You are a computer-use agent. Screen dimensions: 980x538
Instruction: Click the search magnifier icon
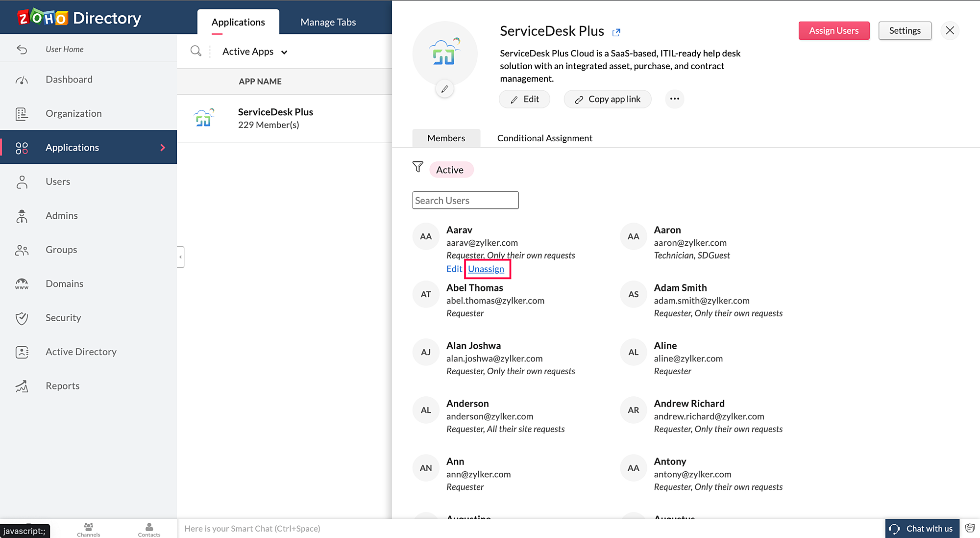[196, 51]
